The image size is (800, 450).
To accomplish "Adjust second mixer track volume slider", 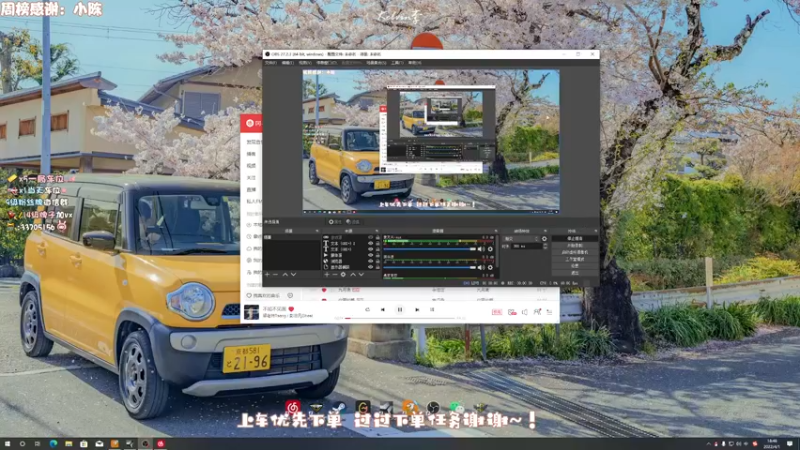I will 430,267.
